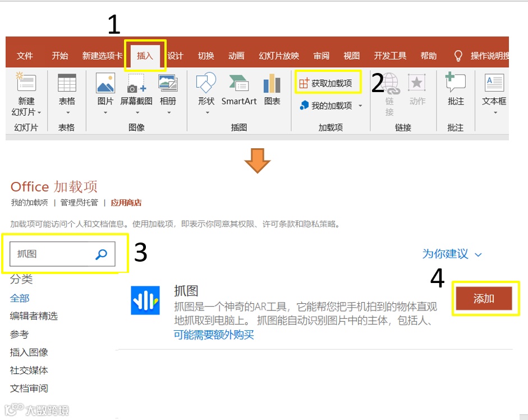Open the File (文件) tab
Viewport: 528px width, 420px height.
(25, 56)
